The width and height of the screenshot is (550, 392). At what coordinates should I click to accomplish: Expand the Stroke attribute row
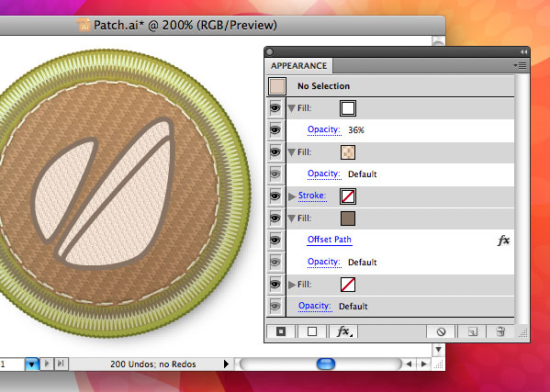click(291, 196)
